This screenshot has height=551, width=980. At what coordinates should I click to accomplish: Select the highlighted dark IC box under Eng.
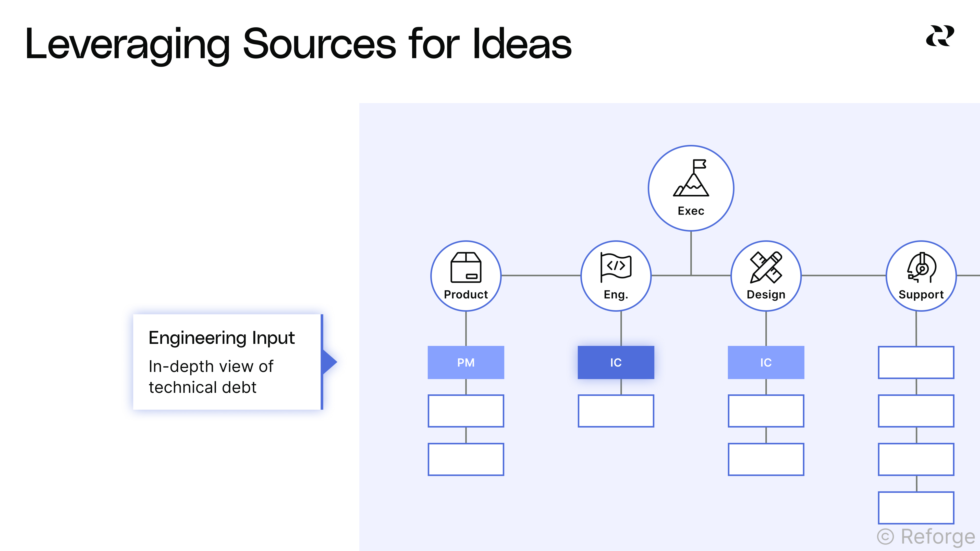(x=616, y=362)
